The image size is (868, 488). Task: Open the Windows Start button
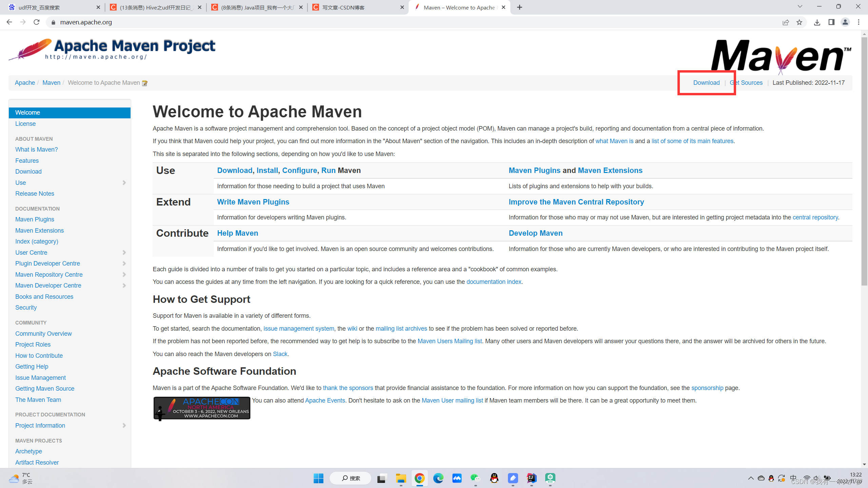[318, 478]
